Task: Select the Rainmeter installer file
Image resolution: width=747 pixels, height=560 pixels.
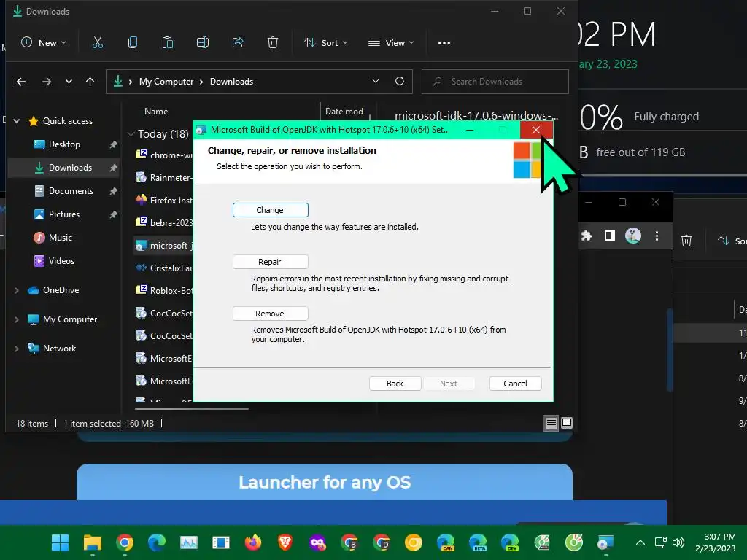Action: coord(164,178)
